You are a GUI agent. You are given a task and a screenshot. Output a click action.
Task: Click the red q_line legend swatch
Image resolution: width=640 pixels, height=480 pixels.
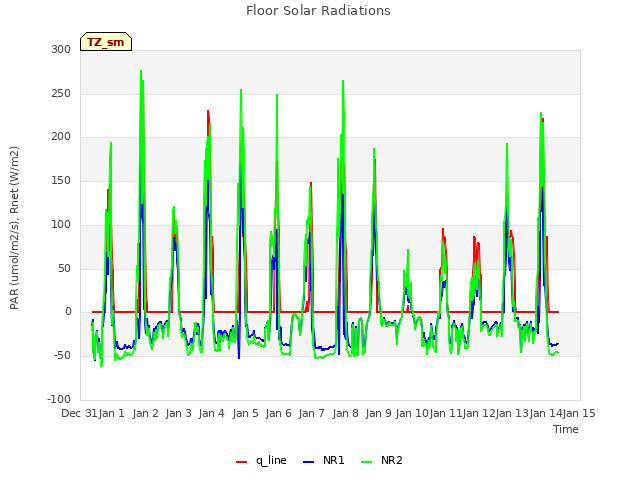point(242,462)
